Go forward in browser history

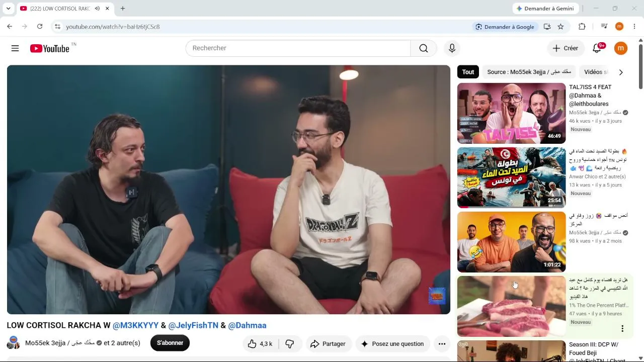coord(25,27)
